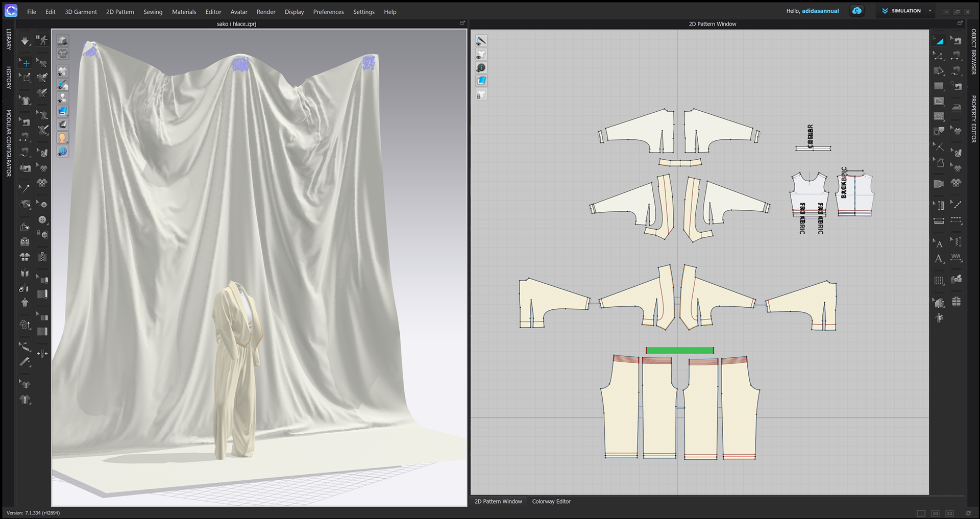
Task: Select the Edit Pattern point tool
Action: tap(939, 56)
